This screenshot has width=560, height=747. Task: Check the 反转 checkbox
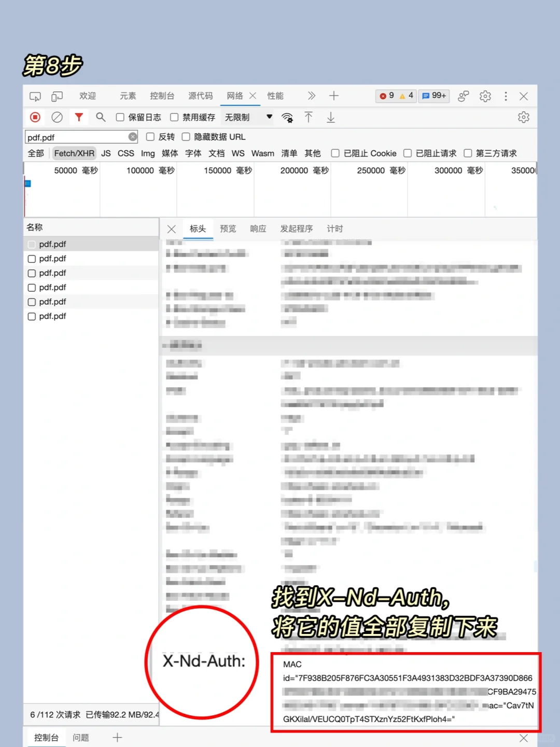[x=150, y=137]
